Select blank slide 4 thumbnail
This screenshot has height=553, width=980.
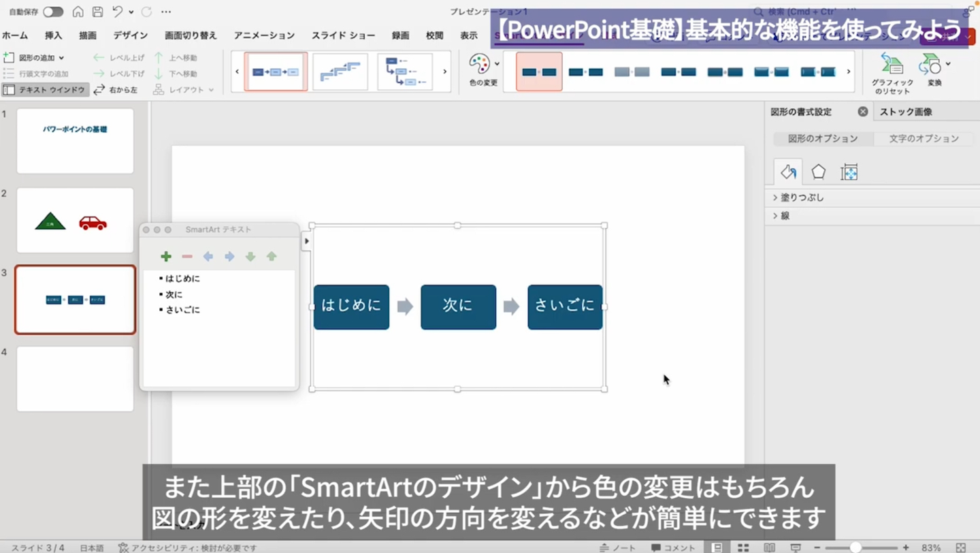click(x=75, y=379)
